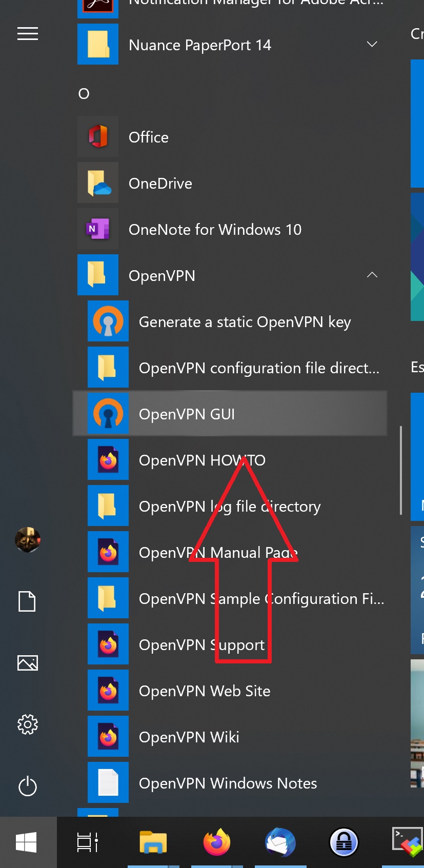Open OpenVPN Windows Notes entry
Viewport: 424px width, 868px height.
[x=228, y=783]
